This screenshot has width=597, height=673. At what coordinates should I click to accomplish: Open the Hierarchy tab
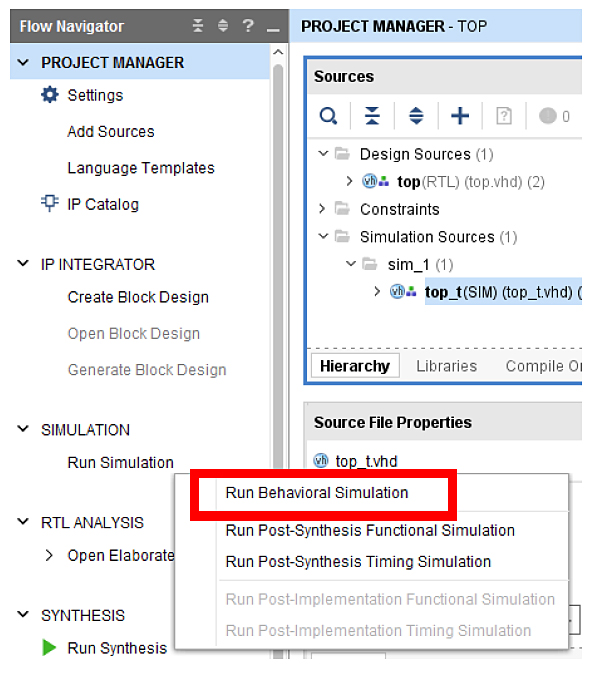click(355, 366)
